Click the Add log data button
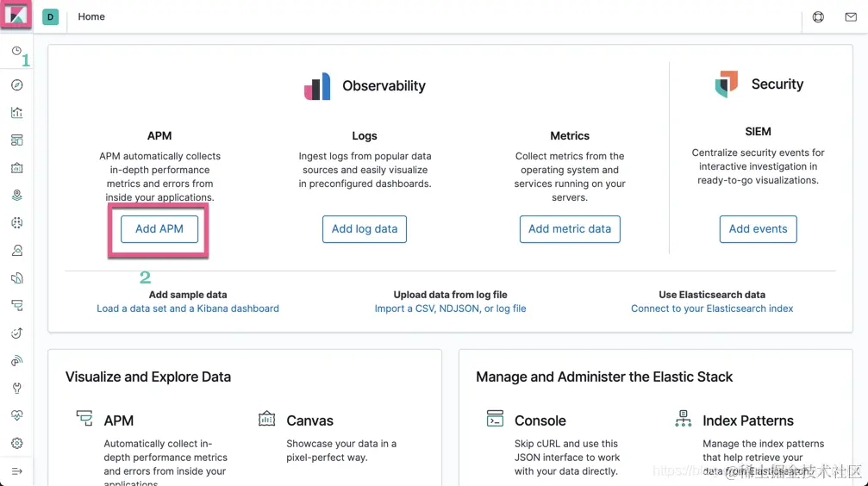 (x=365, y=229)
